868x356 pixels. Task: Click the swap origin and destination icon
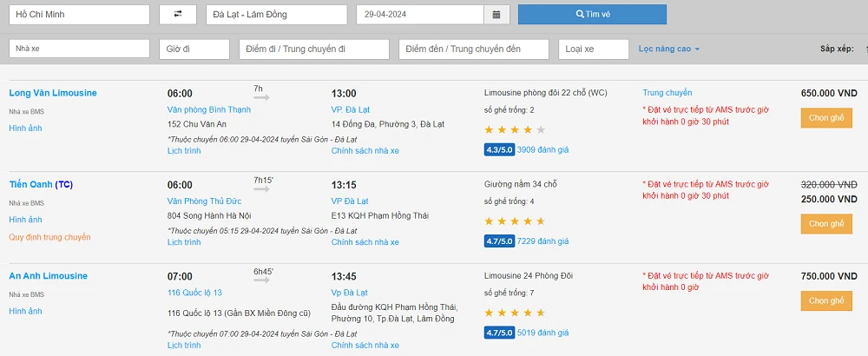pos(178,15)
